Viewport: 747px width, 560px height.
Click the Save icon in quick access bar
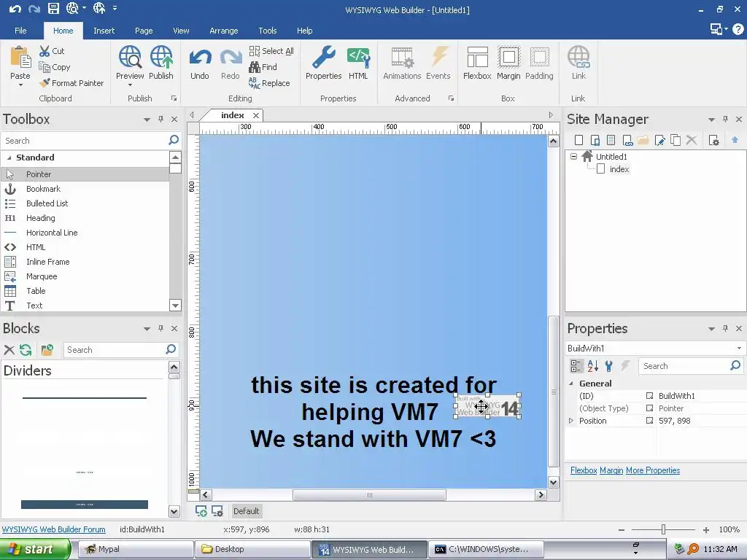[53, 9]
